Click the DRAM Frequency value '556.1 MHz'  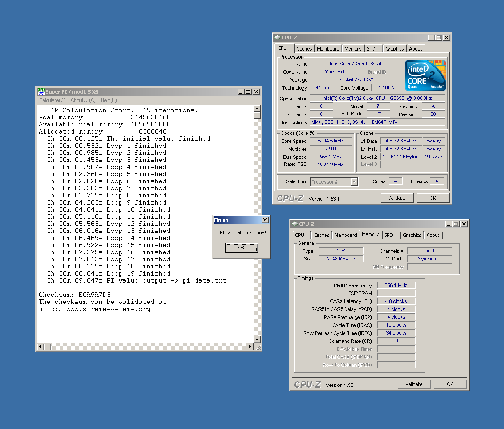click(397, 285)
